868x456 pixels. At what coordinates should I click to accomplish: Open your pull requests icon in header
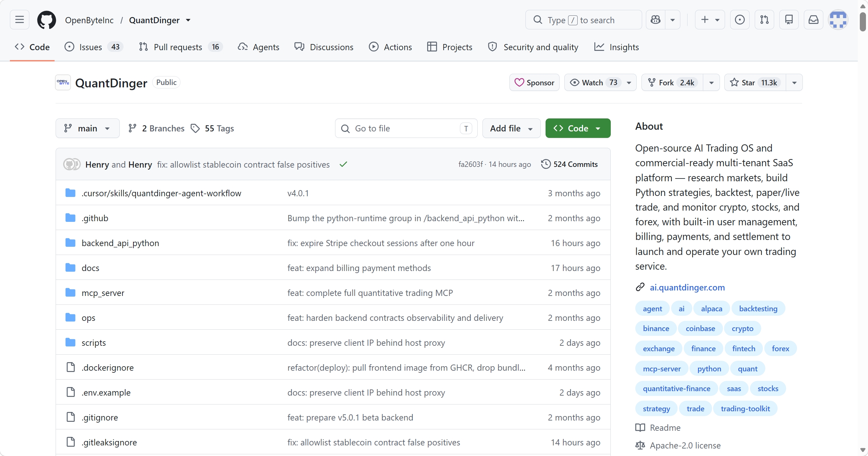[764, 20]
